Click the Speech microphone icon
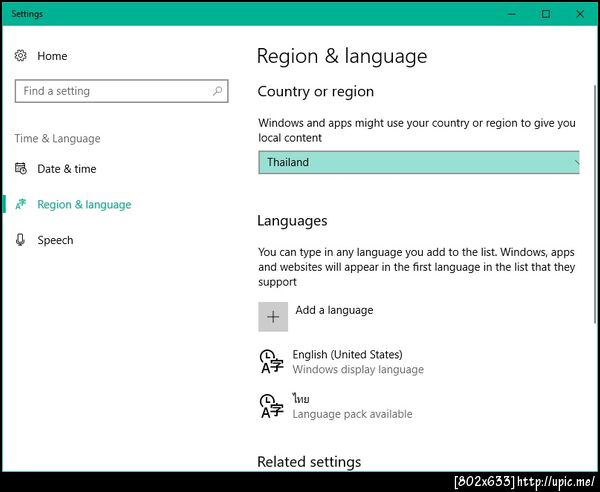600x492 pixels. tap(20, 240)
